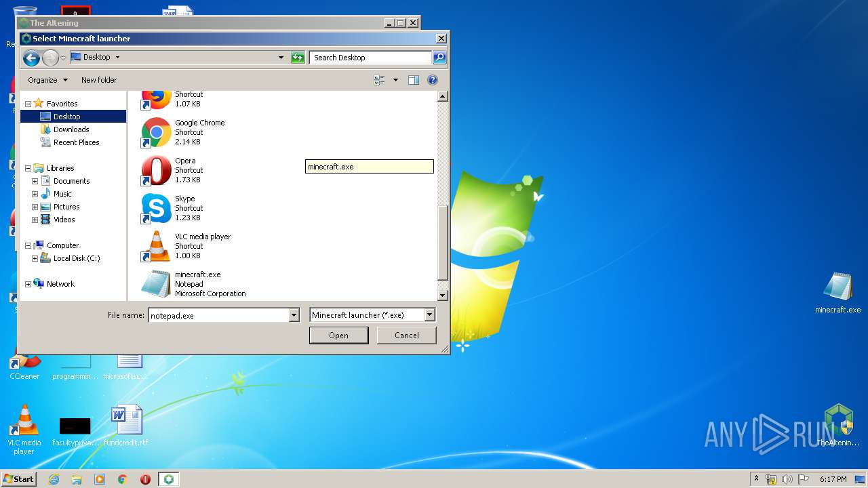Click the file list vertical scrollbar thumb
This screenshot has height=488, width=868.
pyautogui.click(x=443, y=243)
